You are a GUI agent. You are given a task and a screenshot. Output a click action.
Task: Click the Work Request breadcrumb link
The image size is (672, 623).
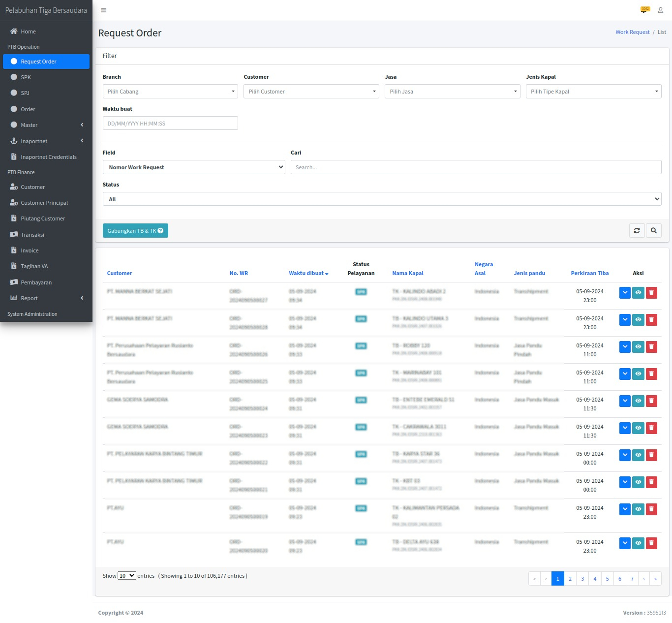click(x=632, y=32)
